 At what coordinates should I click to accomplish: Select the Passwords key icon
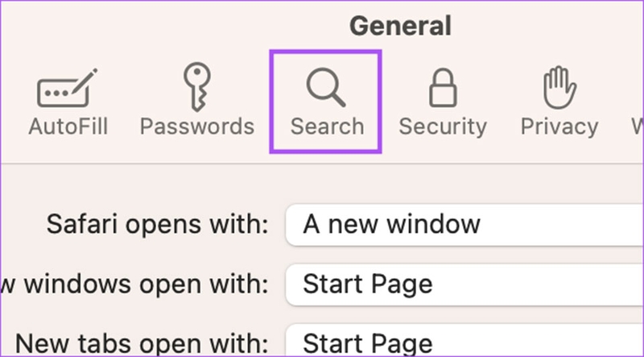[197, 87]
